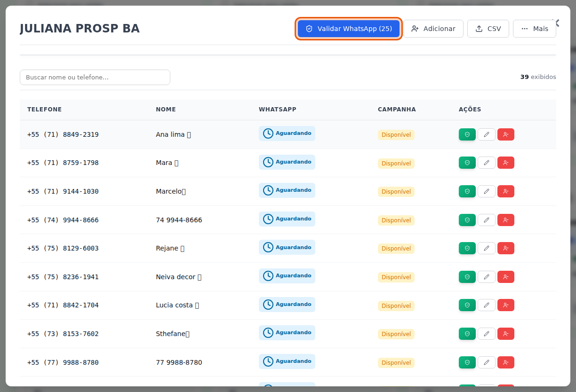The width and height of the screenshot is (576, 392).
Task: Click Disponível tag in Mara row
Action: pyautogui.click(x=396, y=164)
